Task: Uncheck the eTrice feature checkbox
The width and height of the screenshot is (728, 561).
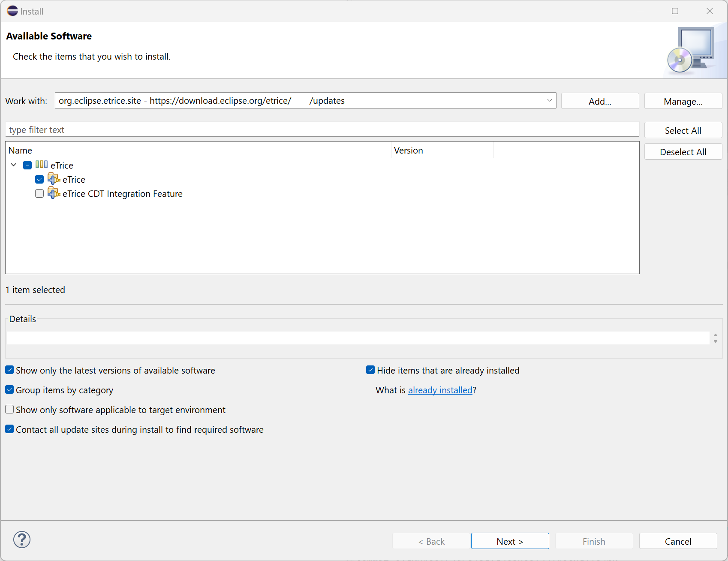Action: [39, 179]
